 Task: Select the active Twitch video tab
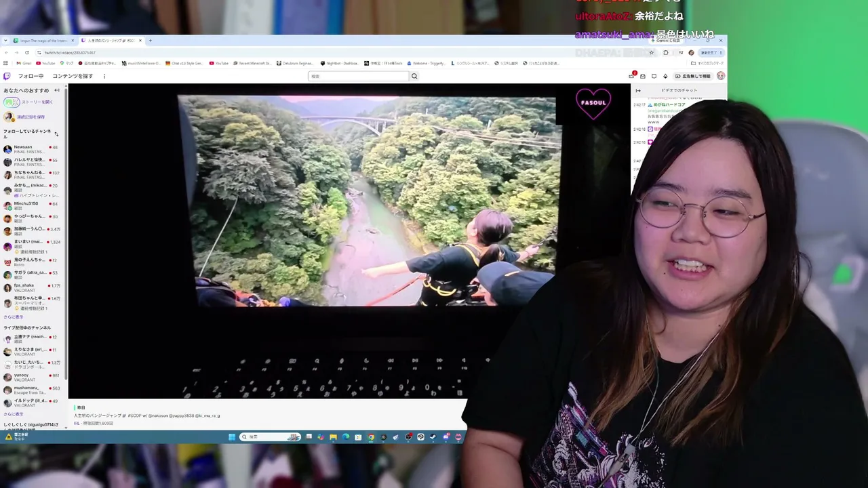click(111, 41)
